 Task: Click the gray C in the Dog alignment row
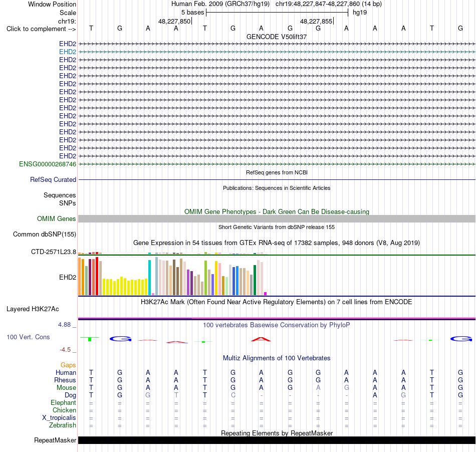[x=233, y=395]
